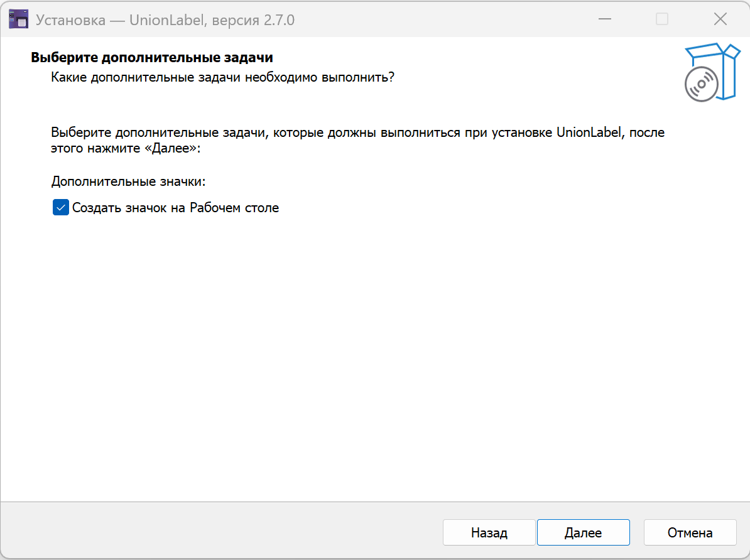Viewport: 750px width, 560px height.
Task: Click the greyed-out maximize window button
Action: coord(662,19)
